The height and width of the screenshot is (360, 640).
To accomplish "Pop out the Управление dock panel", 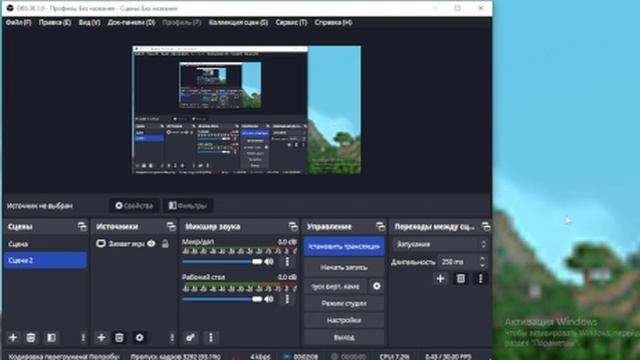I will (x=380, y=227).
